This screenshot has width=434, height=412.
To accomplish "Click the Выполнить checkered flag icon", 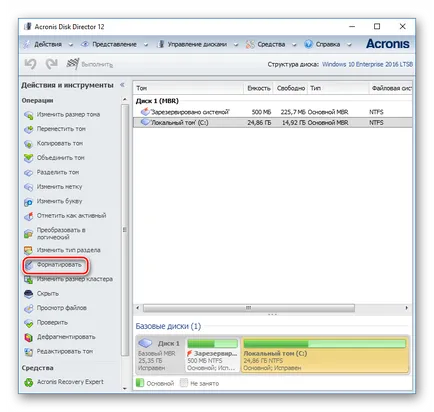I will (x=72, y=63).
